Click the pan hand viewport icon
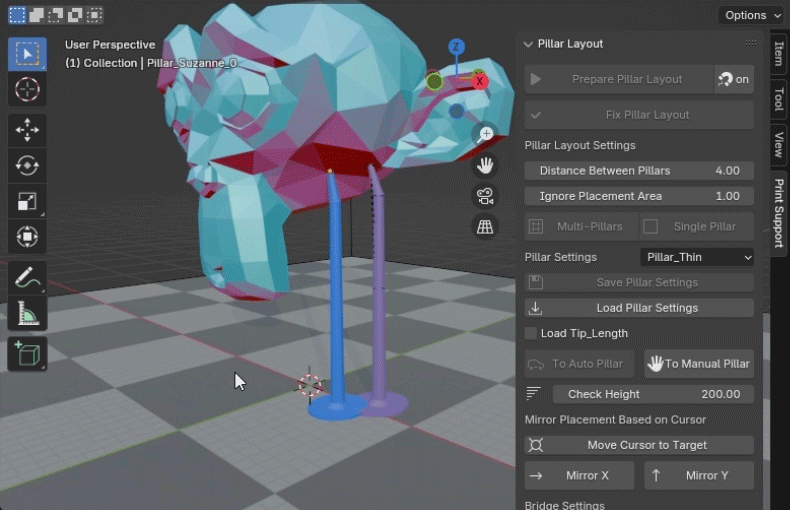790x510 pixels. point(485,165)
